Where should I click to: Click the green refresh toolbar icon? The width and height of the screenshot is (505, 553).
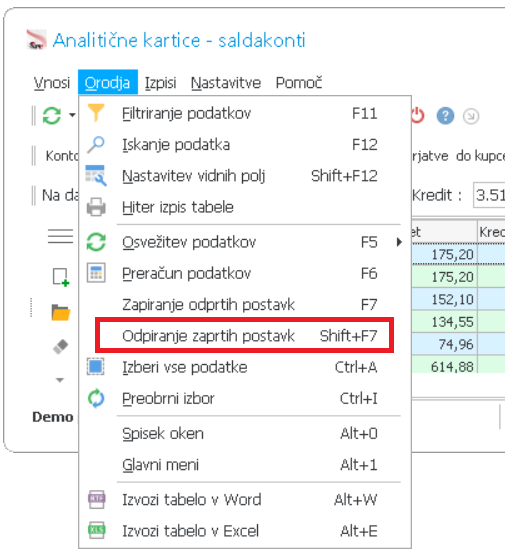(x=52, y=115)
